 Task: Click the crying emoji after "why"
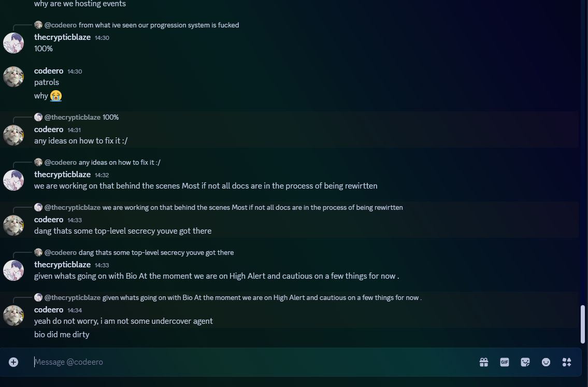point(56,96)
